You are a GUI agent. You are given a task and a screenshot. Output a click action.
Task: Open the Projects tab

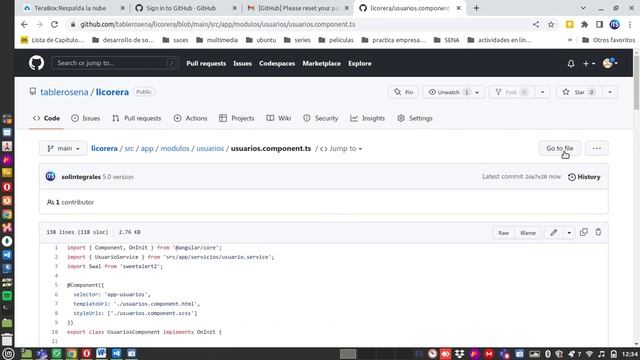pyautogui.click(x=236, y=118)
